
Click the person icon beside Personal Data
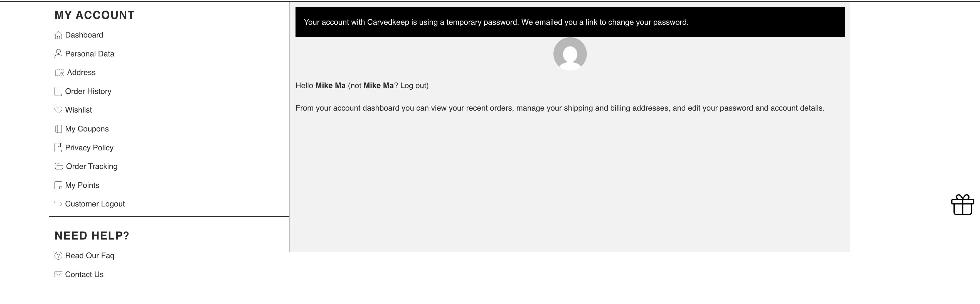[x=58, y=54]
